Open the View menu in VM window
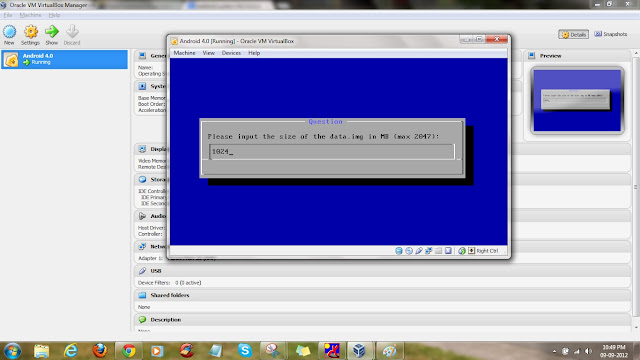 [209, 53]
